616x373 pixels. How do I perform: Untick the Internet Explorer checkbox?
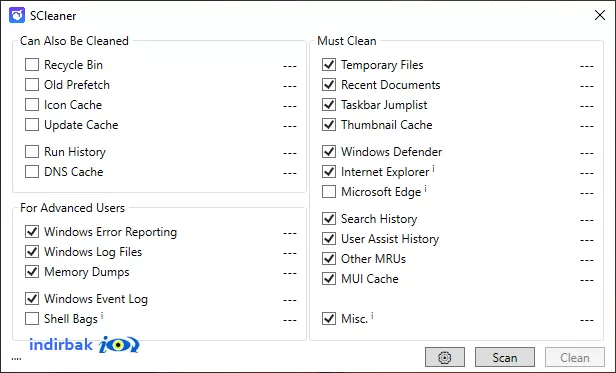coord(329,172)
